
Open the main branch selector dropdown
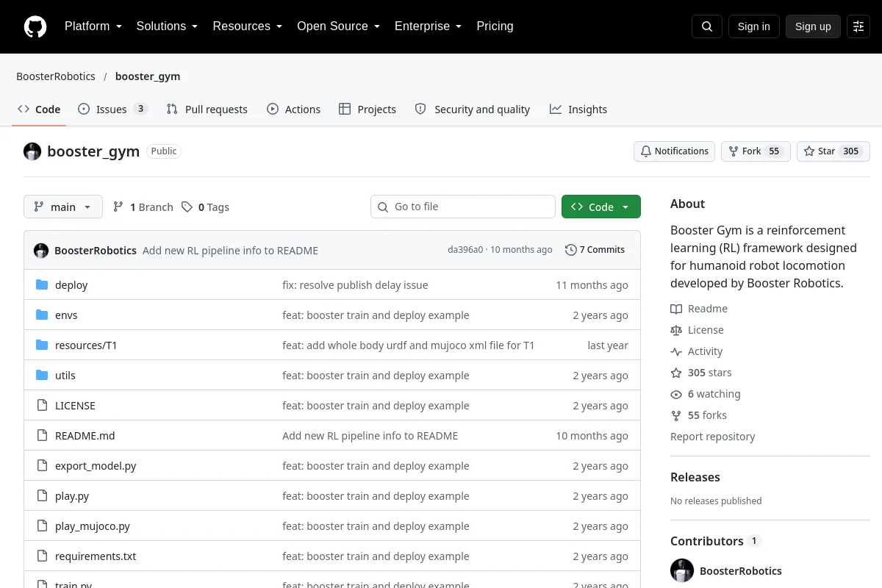(63, 207)
